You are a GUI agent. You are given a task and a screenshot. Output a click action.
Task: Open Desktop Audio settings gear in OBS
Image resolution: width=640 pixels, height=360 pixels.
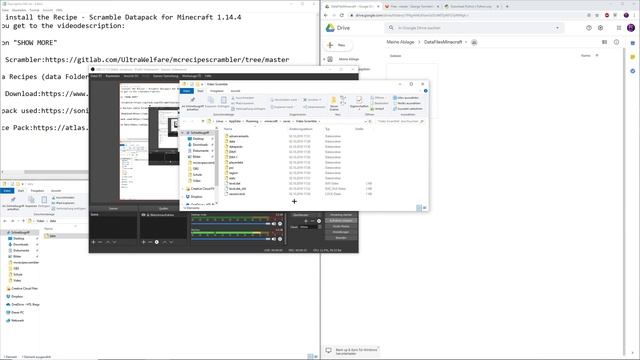(x=280, y=224)
